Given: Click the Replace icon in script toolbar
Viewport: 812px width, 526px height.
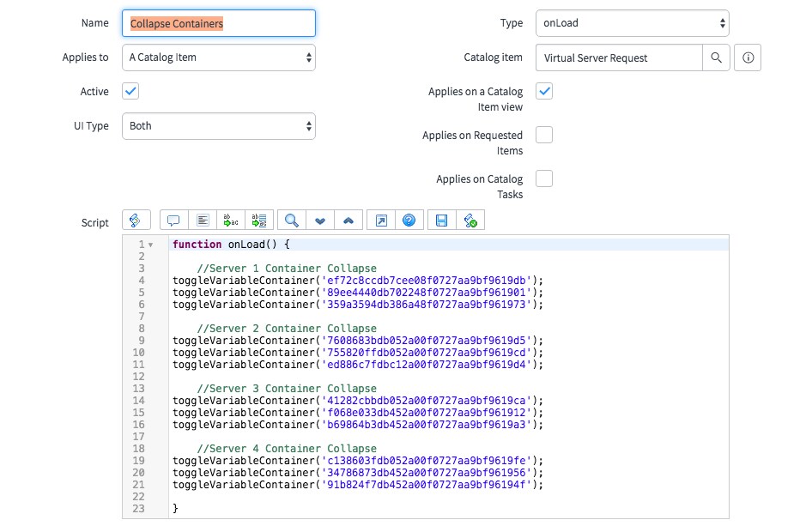Looking at the screenshot, I should pos(231,220).
